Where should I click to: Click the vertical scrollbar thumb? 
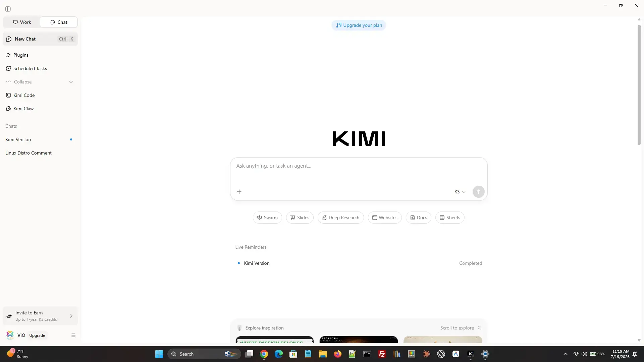pos(639,84)
